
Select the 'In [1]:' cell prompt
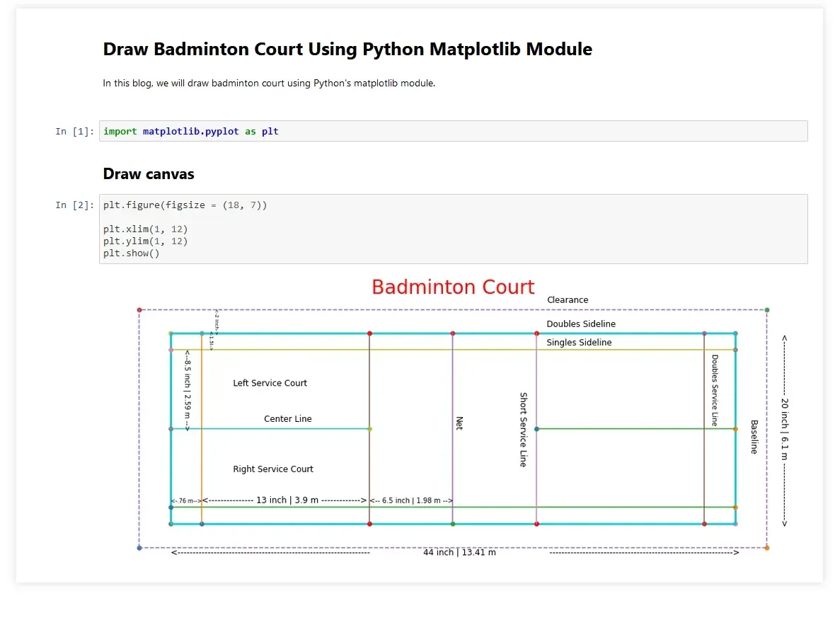pyautogui.click(x=74, y=132)
